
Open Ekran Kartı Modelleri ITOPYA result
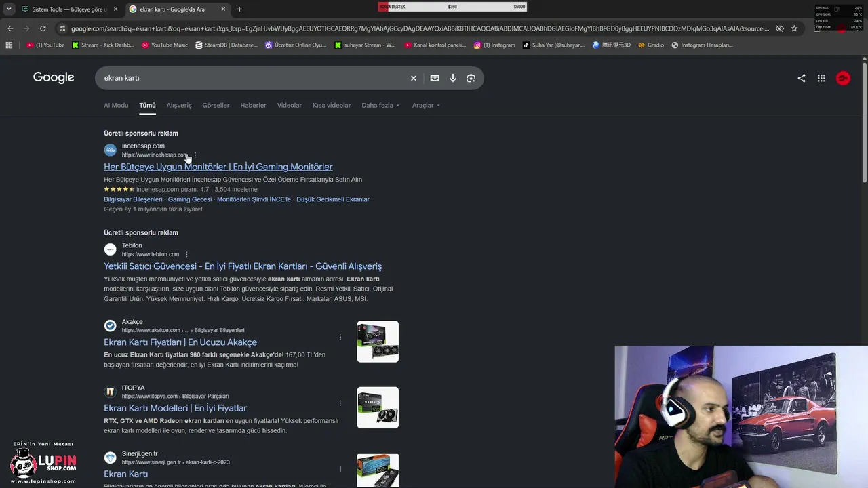pyautogui.click(x=175, y=408)
